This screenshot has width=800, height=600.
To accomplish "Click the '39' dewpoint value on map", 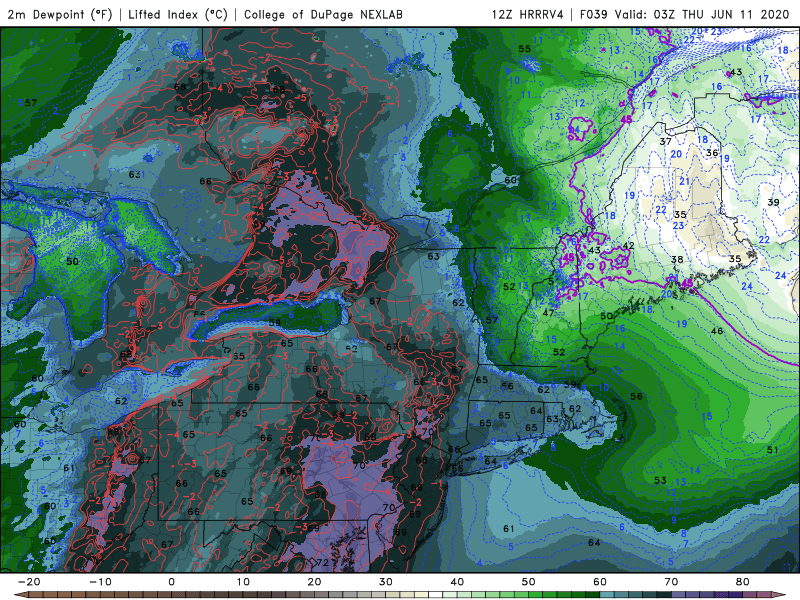I will click(x=773, y=202).
